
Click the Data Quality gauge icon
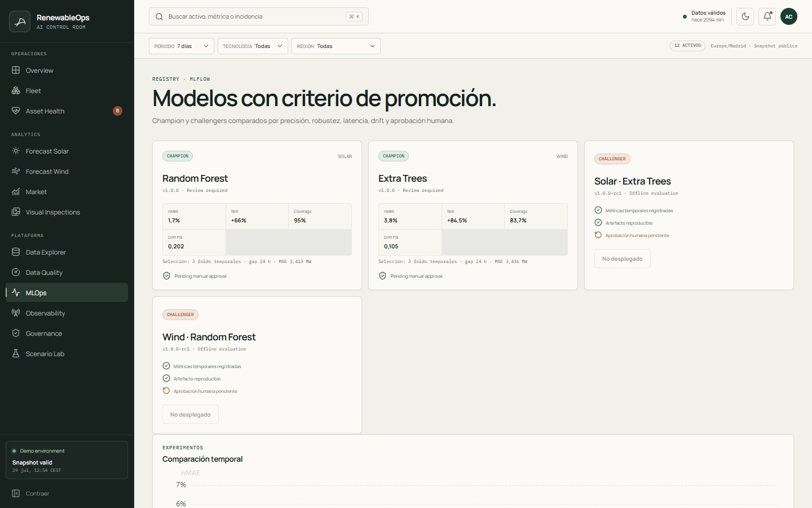coord(16,273)
